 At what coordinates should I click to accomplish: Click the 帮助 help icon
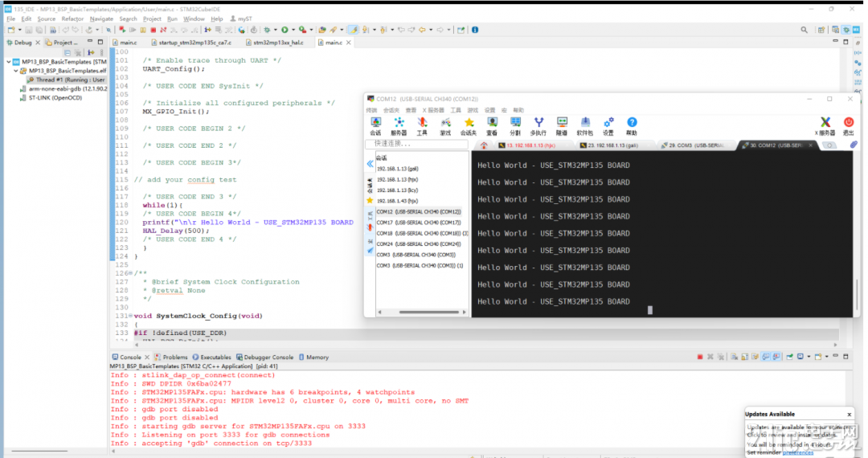(x=632, y=126)
